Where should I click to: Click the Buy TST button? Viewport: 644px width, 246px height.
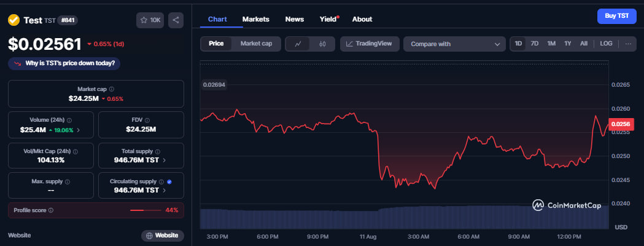coord(616,16)
